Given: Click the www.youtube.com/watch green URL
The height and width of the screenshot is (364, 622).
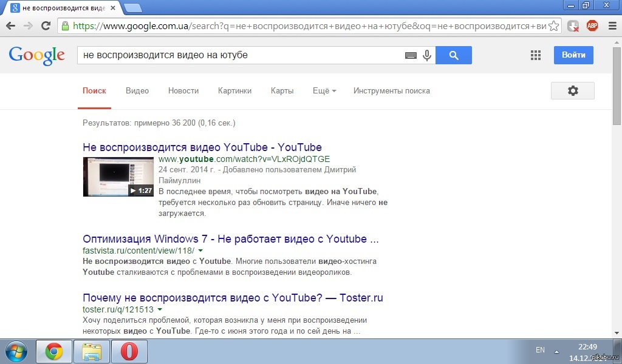Looking at the screenshot, I should [x=244, y=159].
